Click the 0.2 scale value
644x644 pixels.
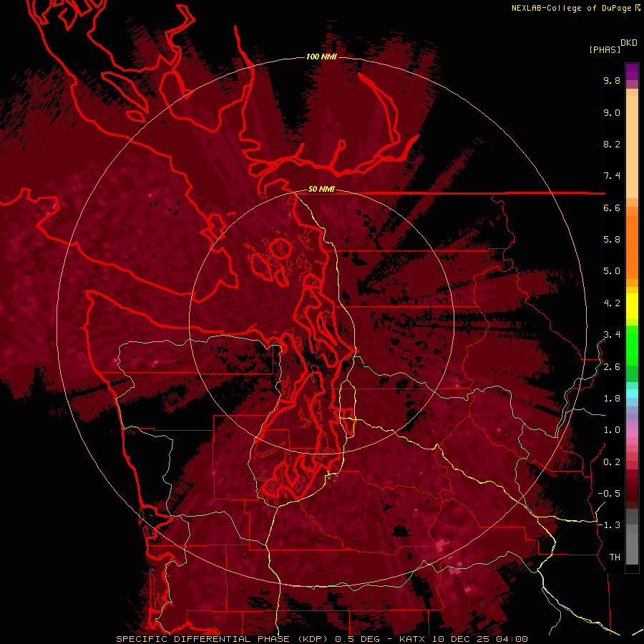[612, 462]
